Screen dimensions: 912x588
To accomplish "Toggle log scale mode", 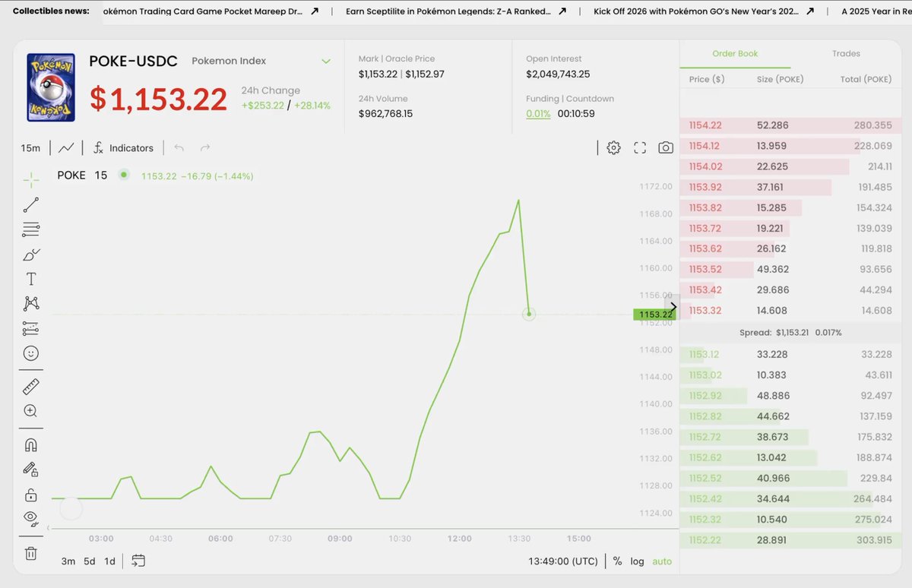I will click(x=637, y=561).
